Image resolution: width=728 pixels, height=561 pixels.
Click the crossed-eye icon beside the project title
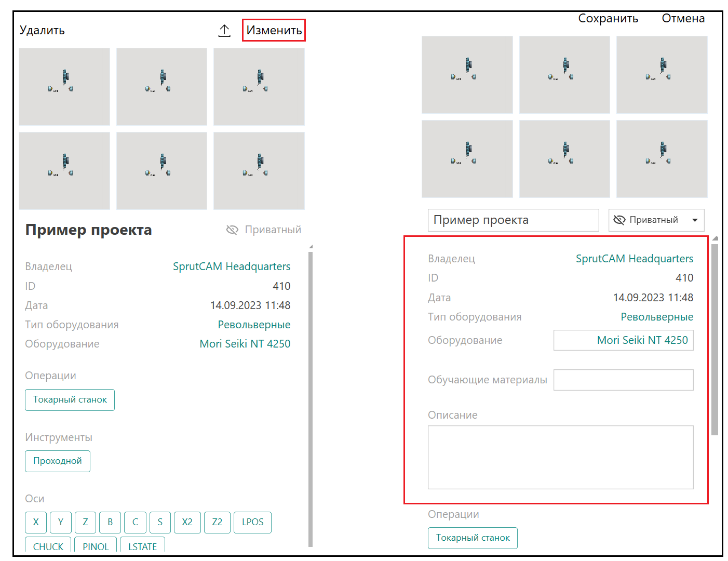pos(232,230)
